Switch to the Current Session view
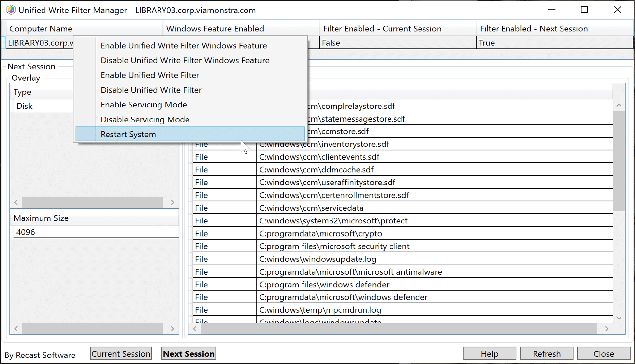 pos(121,354)
